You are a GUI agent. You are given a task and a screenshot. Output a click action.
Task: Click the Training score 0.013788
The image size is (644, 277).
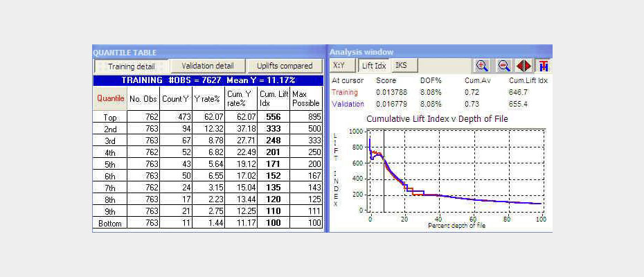[x=391, y=93]
